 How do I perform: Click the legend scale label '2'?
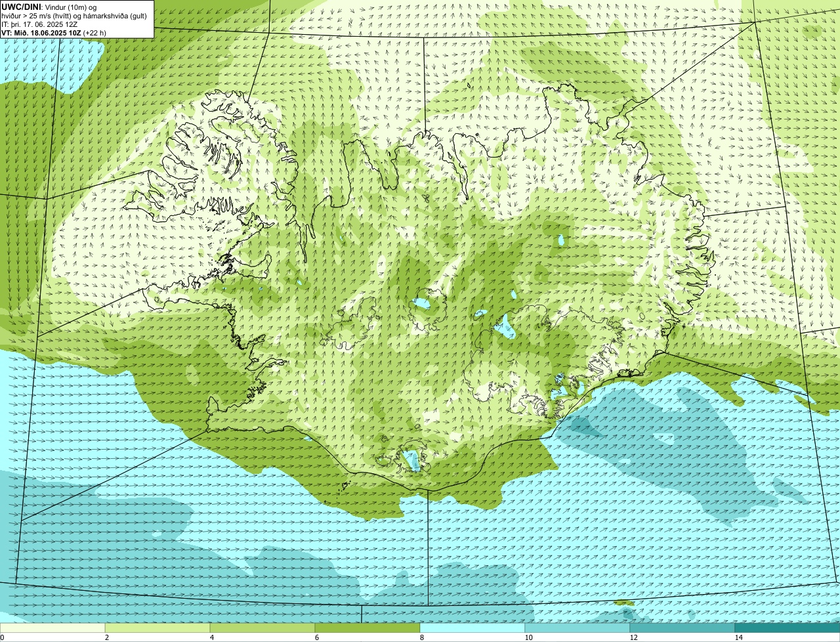tap(106, 637)
